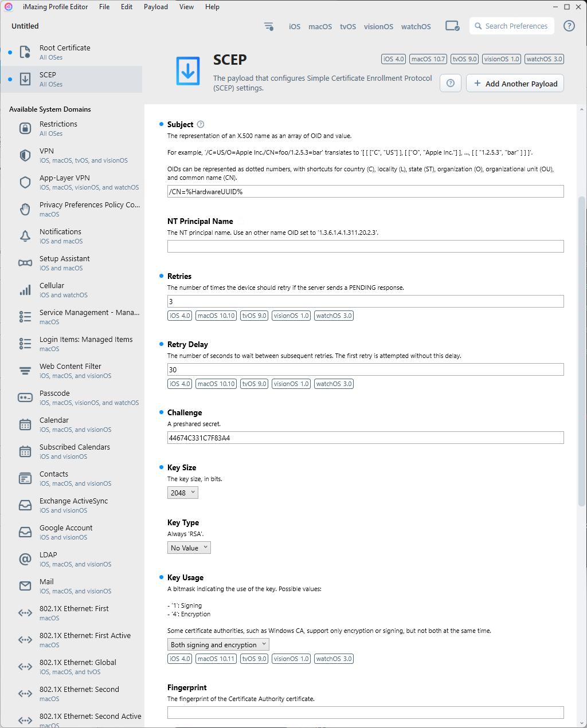Screen dimensions: 587x728
Task: Select the Service Management list icon
Action: (x=25, y=317)
